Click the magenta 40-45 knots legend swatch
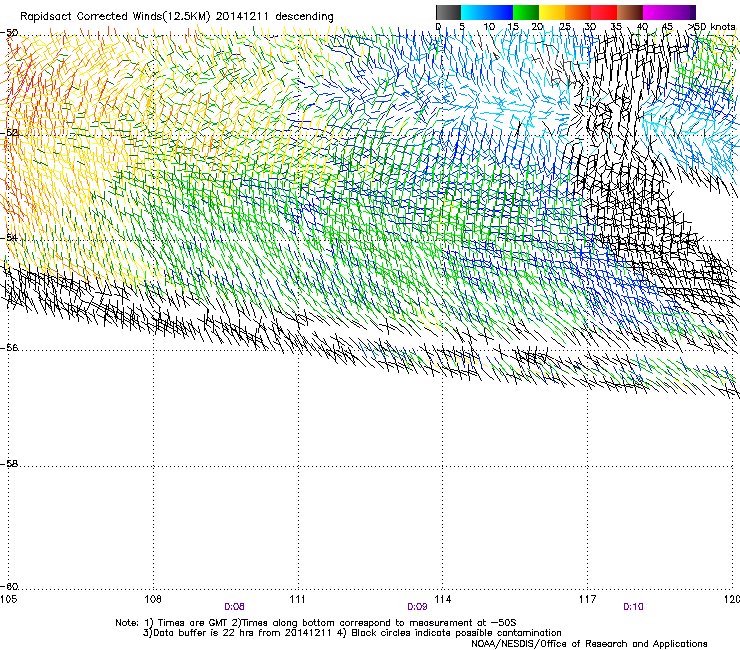The width and height of the screenshot is (740, 650). (656, 12)
